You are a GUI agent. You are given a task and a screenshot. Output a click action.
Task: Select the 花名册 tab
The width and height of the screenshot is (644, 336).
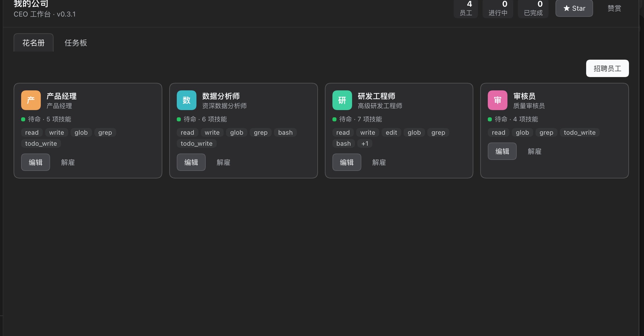point(34,43)
